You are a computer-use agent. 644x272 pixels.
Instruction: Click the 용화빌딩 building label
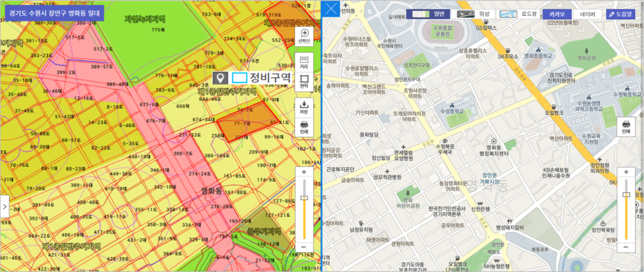pos(369,134)
